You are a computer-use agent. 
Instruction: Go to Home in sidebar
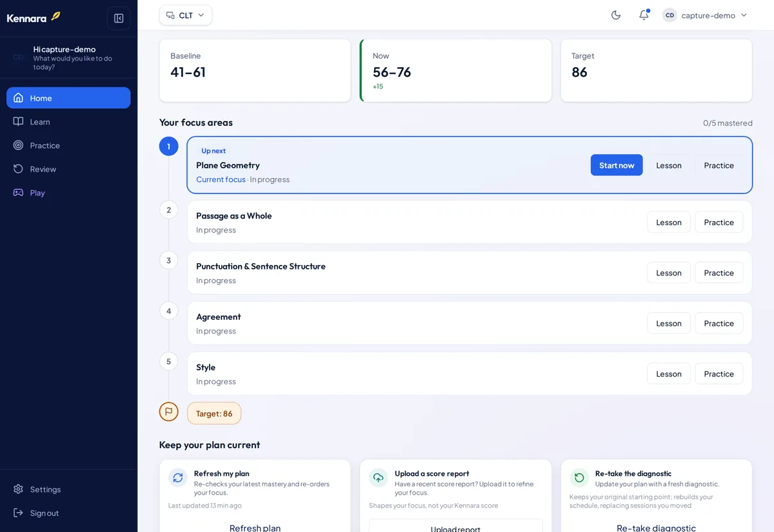68,98
